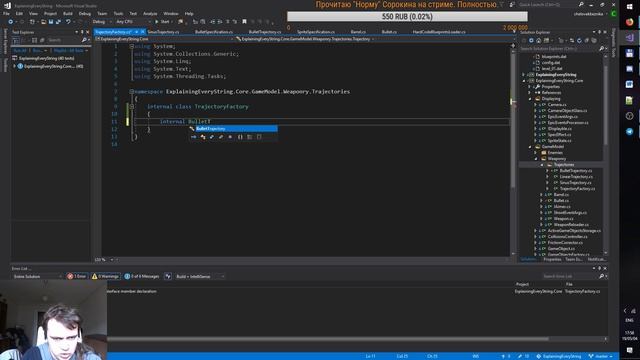Collapse the namespace block in the editor
Viewport: 640px width, 360px height.
click(x=131, y=91)
